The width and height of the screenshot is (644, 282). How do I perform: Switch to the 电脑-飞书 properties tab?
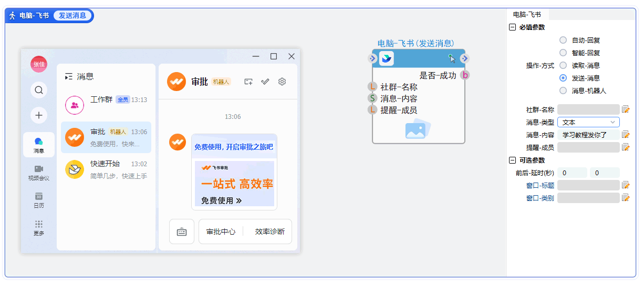pyautogui.click(x=527, y=15)
